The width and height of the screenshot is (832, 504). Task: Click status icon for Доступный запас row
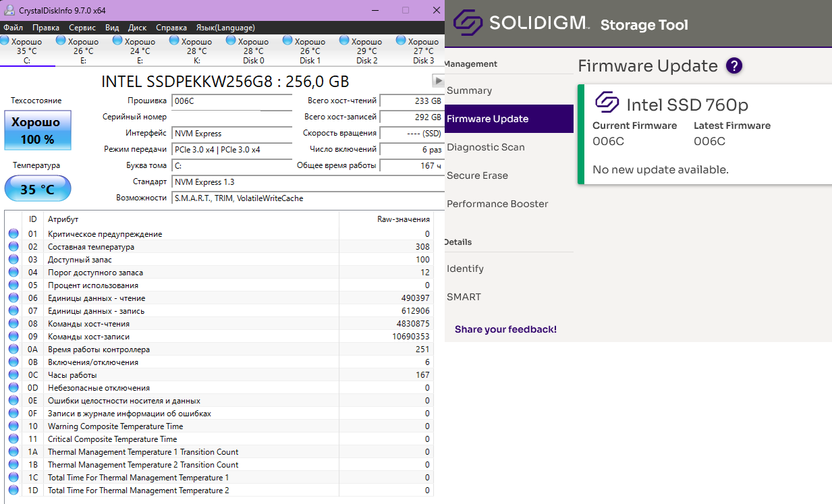[x=13, y=260]
